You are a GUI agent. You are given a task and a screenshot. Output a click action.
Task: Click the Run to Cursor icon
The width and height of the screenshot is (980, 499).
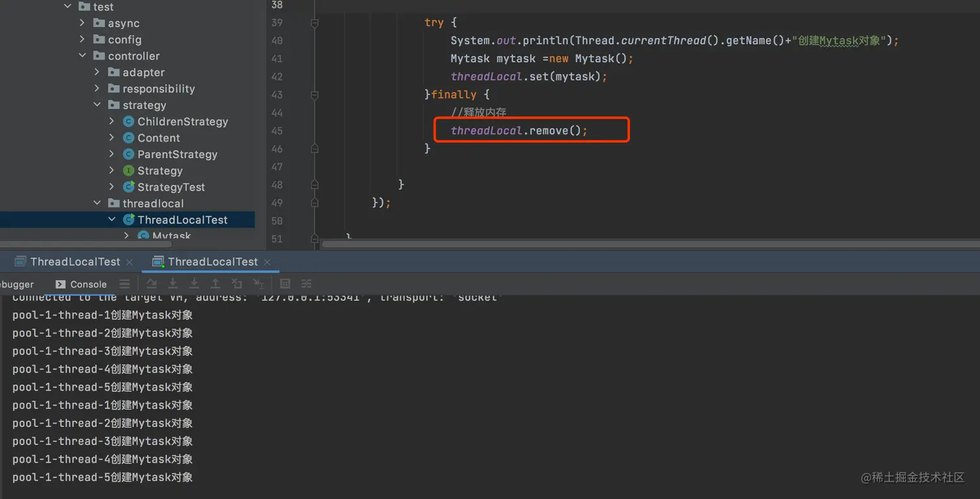[x=258, y=284]
